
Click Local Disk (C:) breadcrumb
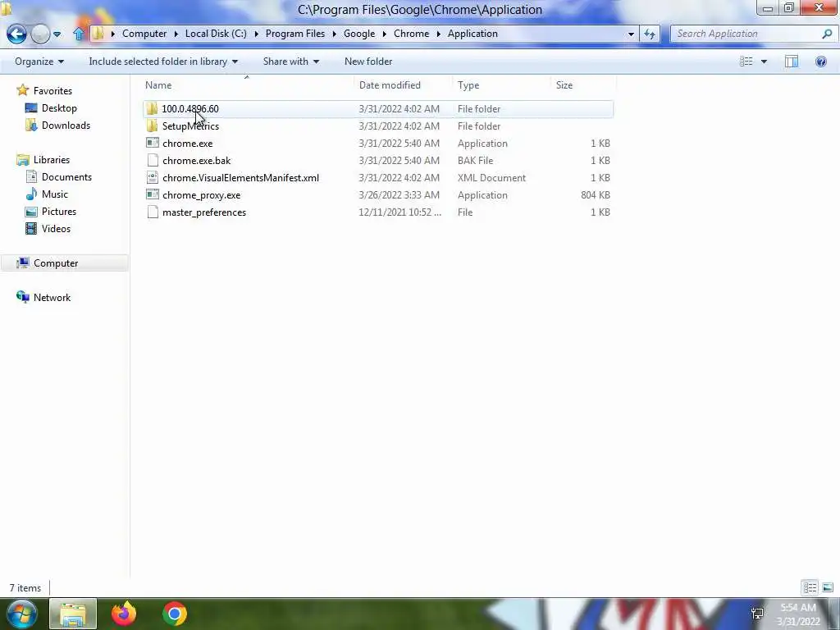[216, 34]
